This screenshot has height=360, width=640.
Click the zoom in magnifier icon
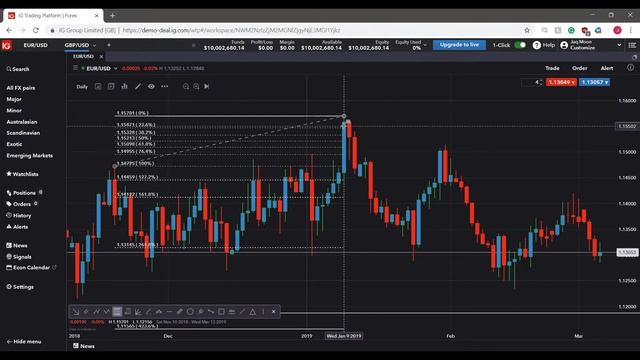[196, 87]
